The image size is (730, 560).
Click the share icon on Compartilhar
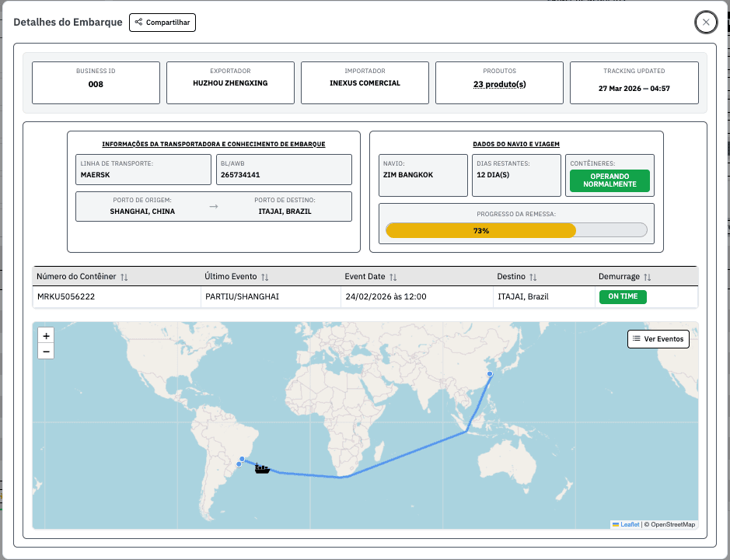tap(138, 22)
